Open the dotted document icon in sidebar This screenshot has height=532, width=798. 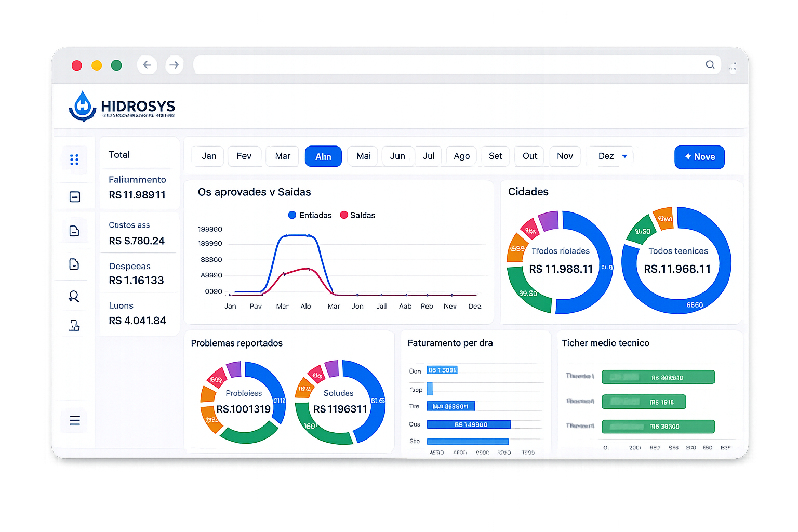[x=74, y=264]
